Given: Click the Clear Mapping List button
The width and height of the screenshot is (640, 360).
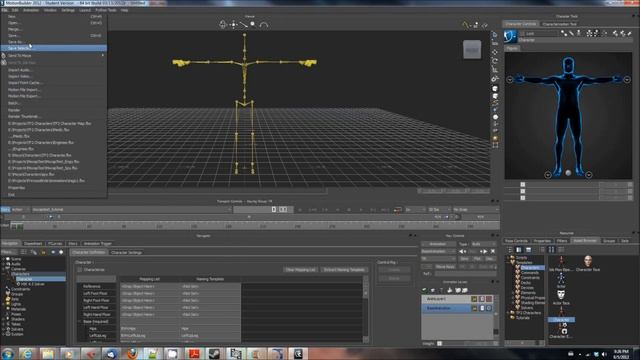Looking at the screenshot, I should 300,270.
